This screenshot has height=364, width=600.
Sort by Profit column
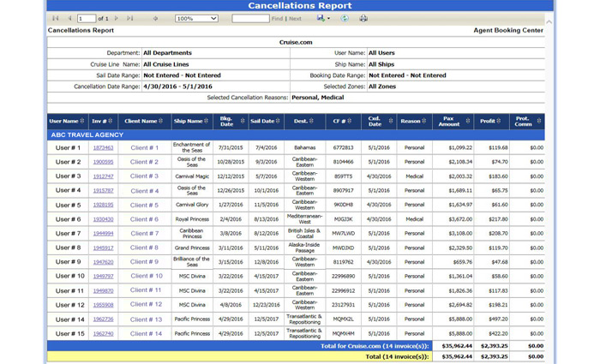(x=498, y=121)
